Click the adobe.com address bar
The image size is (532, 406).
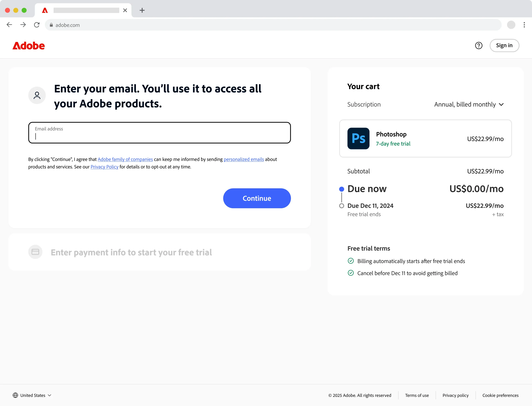click(273, 25)
